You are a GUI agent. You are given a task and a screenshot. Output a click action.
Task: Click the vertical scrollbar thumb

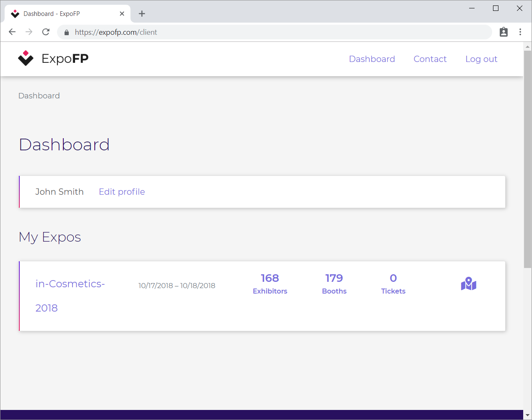pos(527,159)
